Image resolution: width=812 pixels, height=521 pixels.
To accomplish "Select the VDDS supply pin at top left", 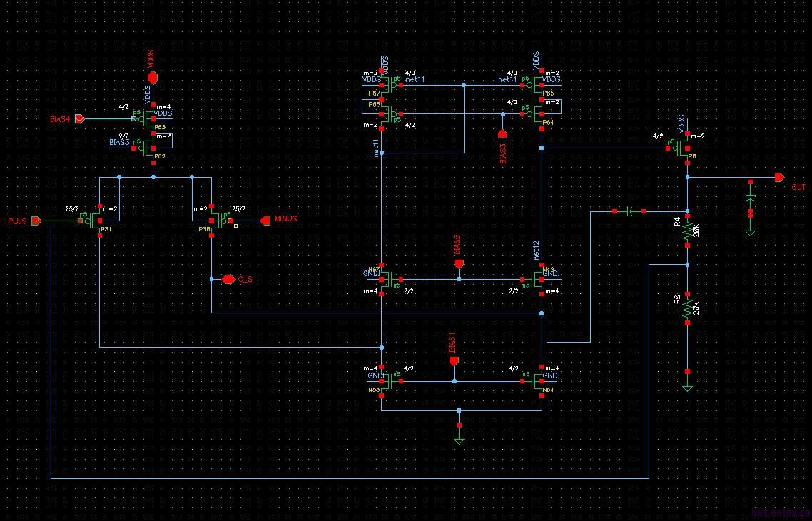I will pos(152,76).
